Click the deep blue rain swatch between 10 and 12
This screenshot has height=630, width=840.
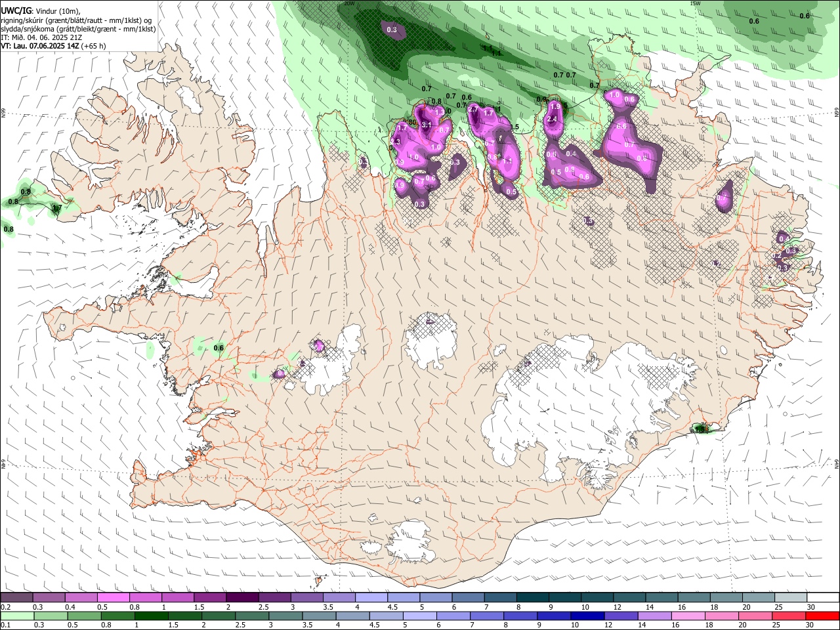587,616
